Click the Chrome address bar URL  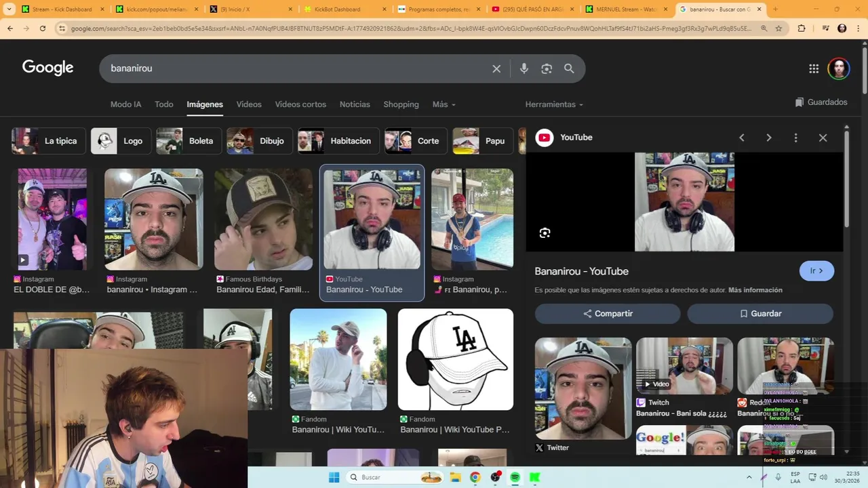[x=410, y=28]
